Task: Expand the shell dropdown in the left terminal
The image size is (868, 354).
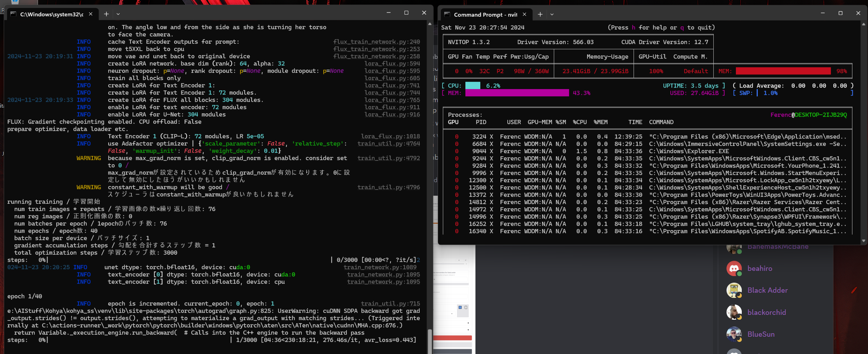Action: (118, 14)
